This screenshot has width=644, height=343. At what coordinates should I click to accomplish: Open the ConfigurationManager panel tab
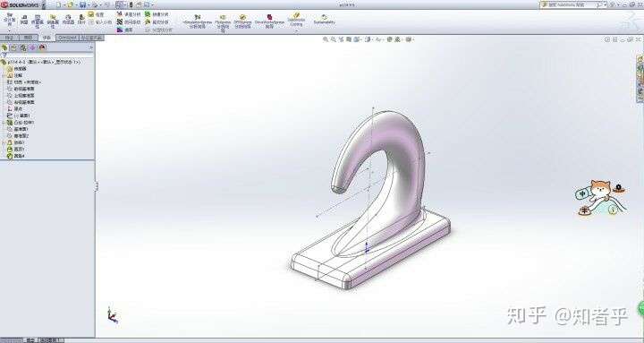click(x=23, y=47)
